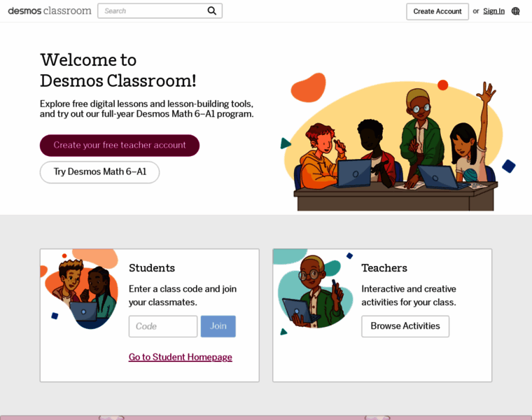Click the Join button
The height and width of the screenshot is (420, 532).
[218, 326]
